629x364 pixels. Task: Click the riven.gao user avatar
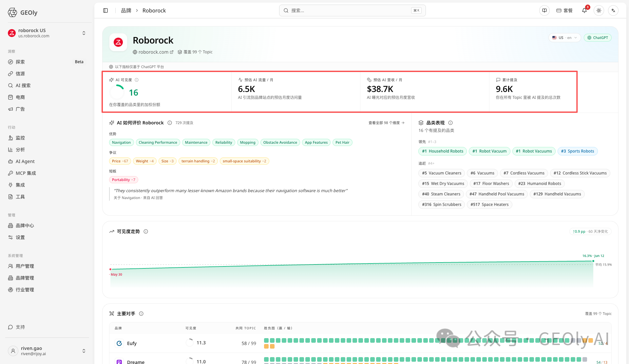click(x=13, y=351)
